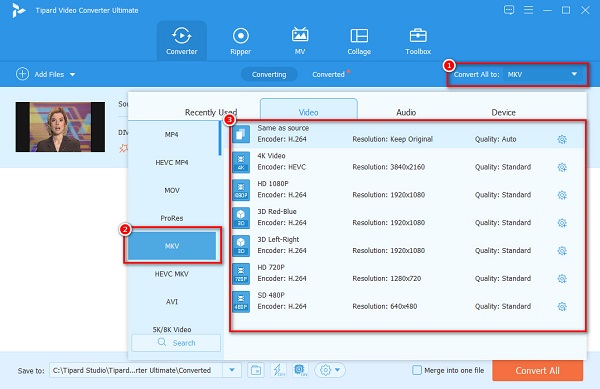Image resolution: width=600 pixels, height=389 pixels.
Task: Switch to the Recently Used tab
Action: coord(211,112)
